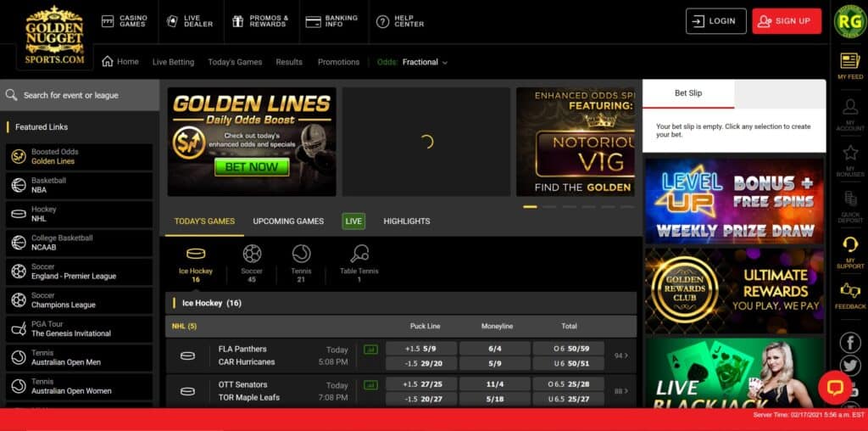
Task: Bet TOR Maple Leafs moneyline 5/18
Action: click(x=495, y=399)
